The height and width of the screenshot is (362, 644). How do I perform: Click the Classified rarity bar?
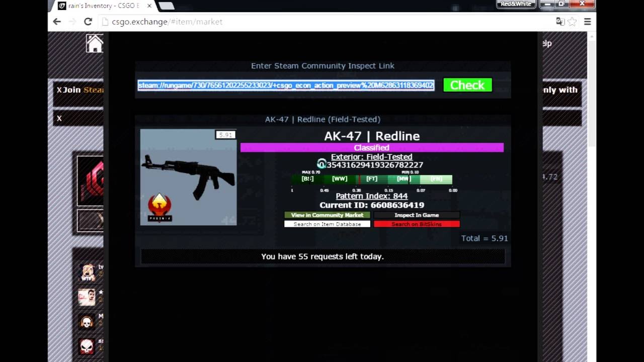pos(372,147)
